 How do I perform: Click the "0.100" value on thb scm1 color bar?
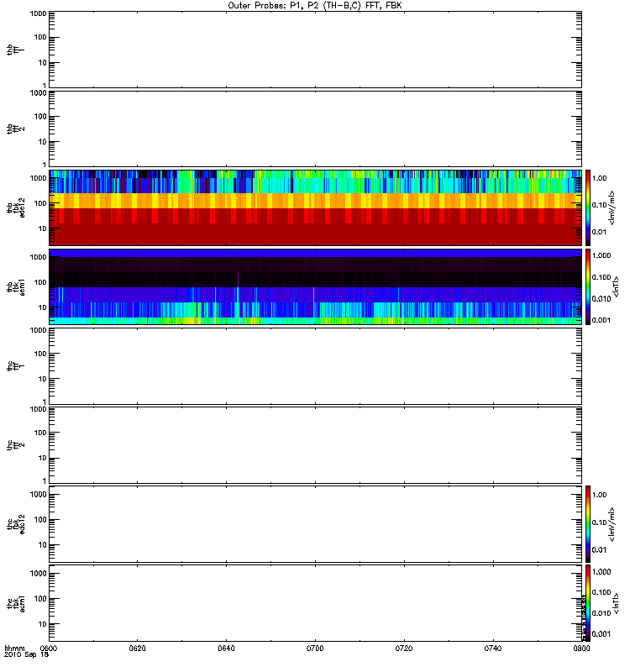point(601,277)
